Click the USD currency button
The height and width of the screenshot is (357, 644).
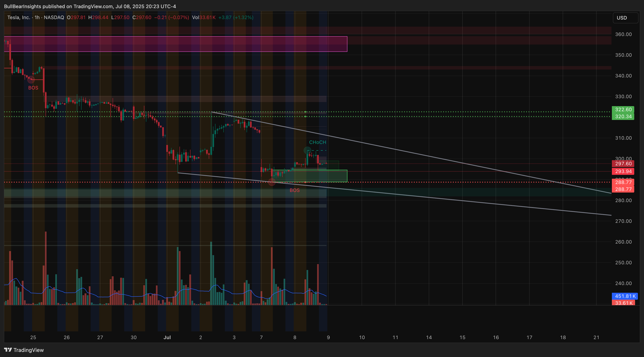coord(625,18)
